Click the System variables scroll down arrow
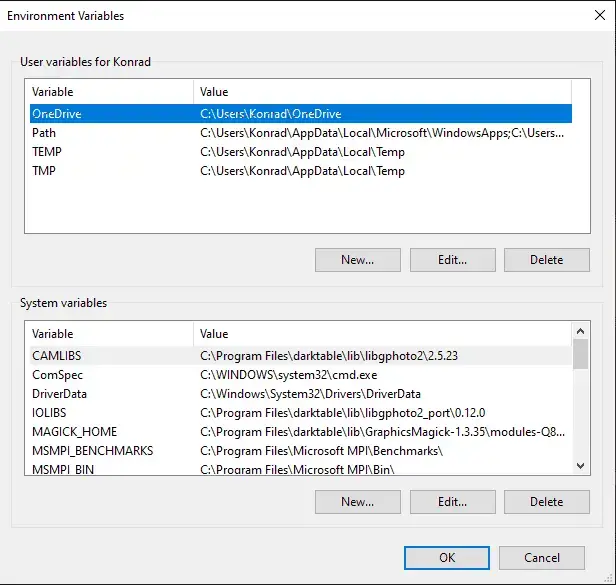Image resolution: width=616 pixels, height=585 pixels. pos(580,466)
